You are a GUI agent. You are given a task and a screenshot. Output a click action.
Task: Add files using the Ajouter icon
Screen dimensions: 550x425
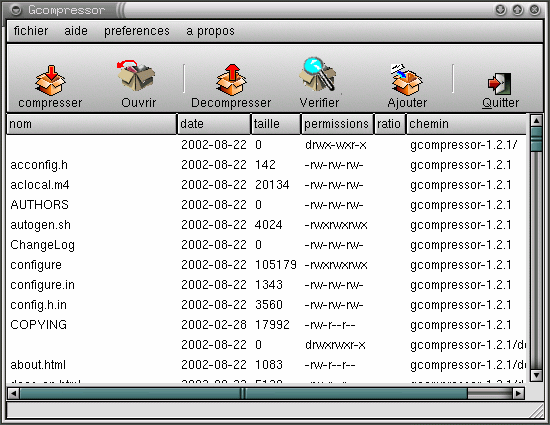click(407, 80)
